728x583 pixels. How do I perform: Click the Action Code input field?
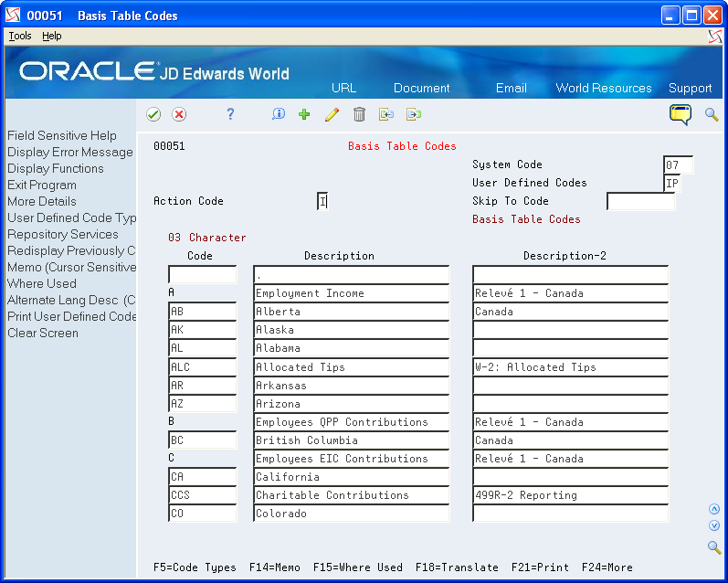322,201
